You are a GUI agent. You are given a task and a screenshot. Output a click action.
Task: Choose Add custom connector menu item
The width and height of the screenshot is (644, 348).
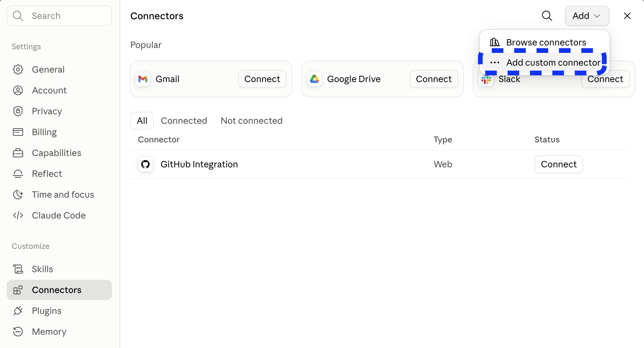(545, 63)
